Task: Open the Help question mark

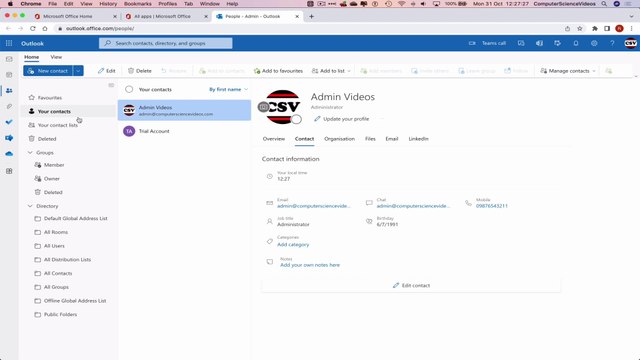Action: 612,43
